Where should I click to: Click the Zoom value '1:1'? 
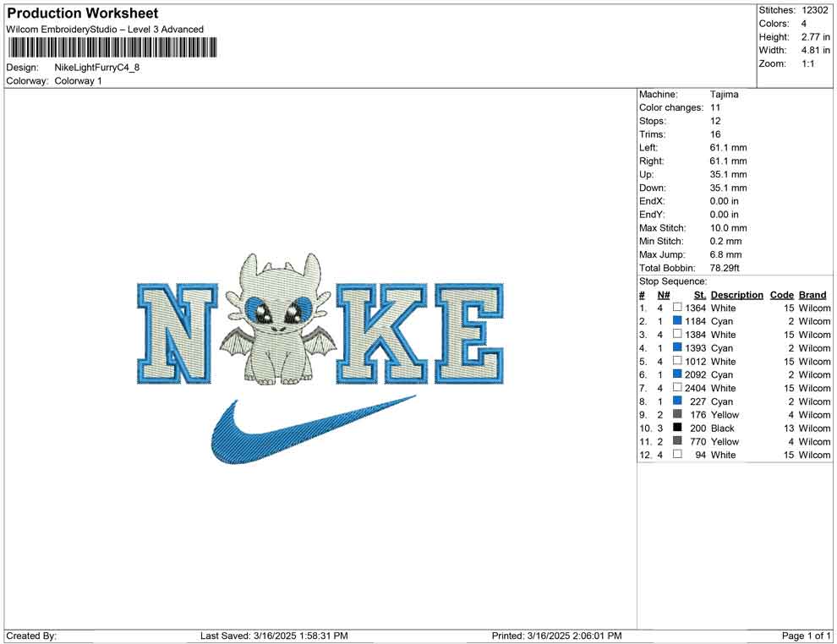coord(807,63)
